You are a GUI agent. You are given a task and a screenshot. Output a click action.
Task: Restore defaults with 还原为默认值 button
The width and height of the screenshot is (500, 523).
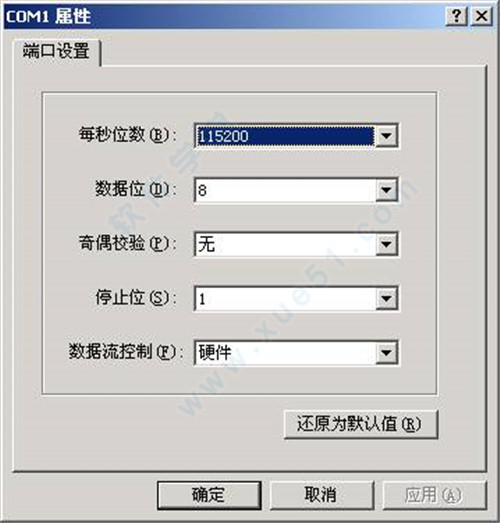pos(361,424)
